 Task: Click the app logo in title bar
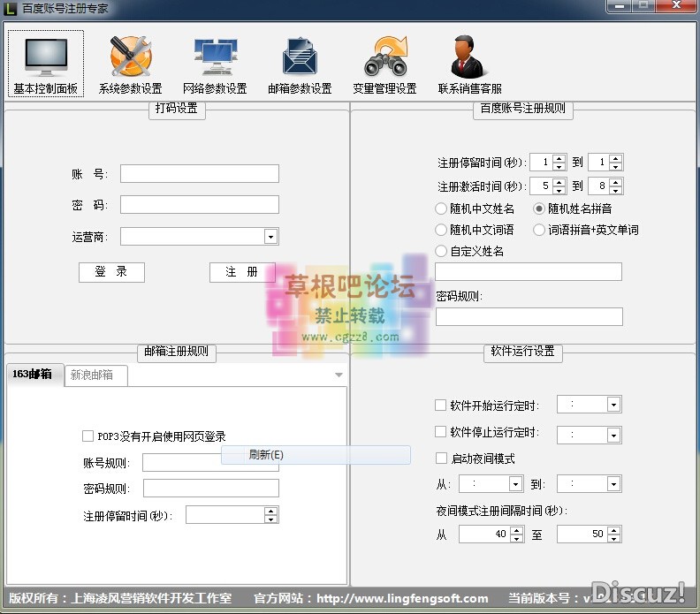tap(10, 9)
